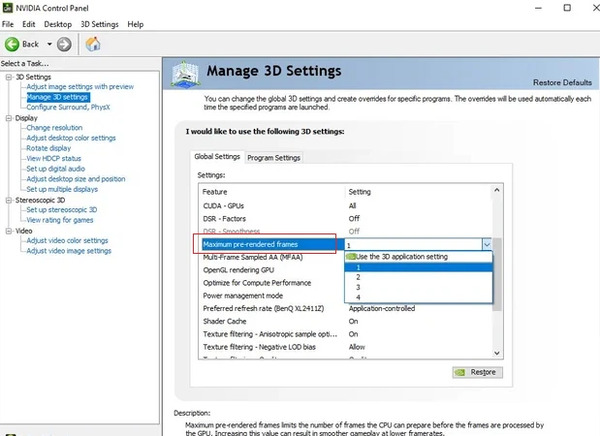Open the Desktop menu
Screen dimensions: 600x436
pos(58,24)
